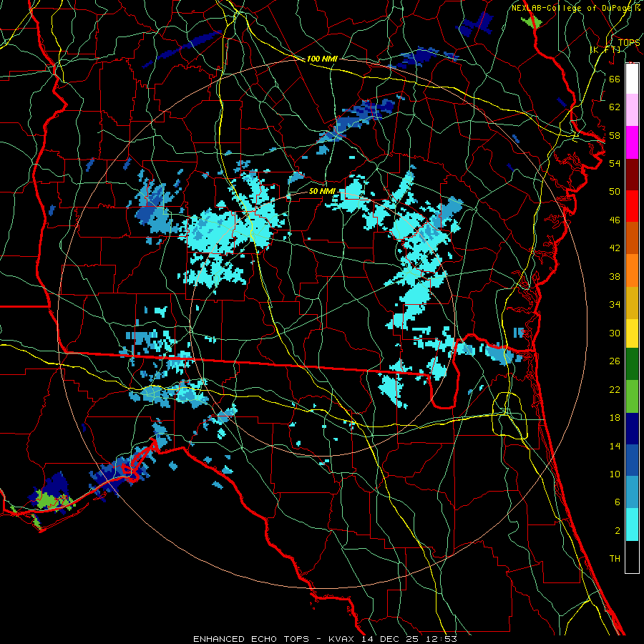
Task: Click the bright red 46-50 kft legend swatch
Action: [632, 206]
